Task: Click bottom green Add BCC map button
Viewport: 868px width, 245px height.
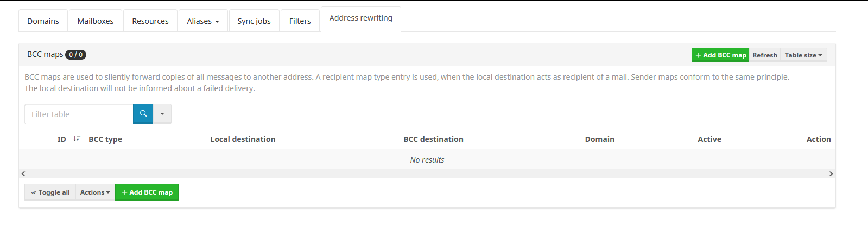Action: tap(147, 192)
